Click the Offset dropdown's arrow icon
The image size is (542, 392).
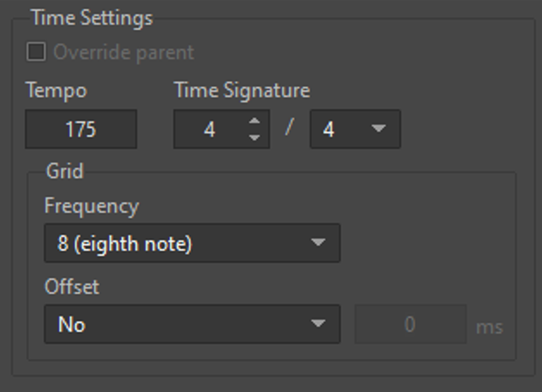[x=319, y=324]
